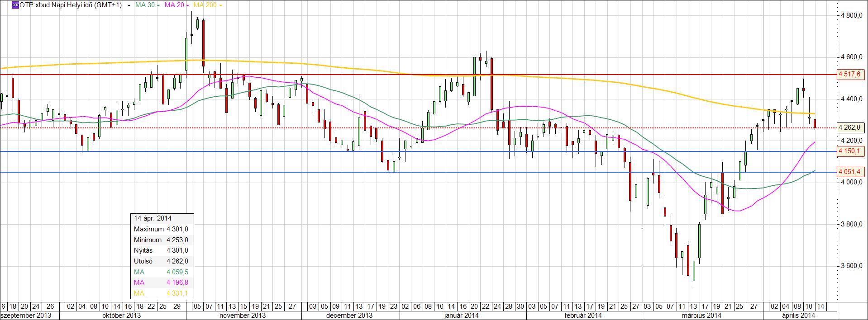Click the purple CFD instrument icon
Viewport: 868px width, 320px height.
point(15,5)
